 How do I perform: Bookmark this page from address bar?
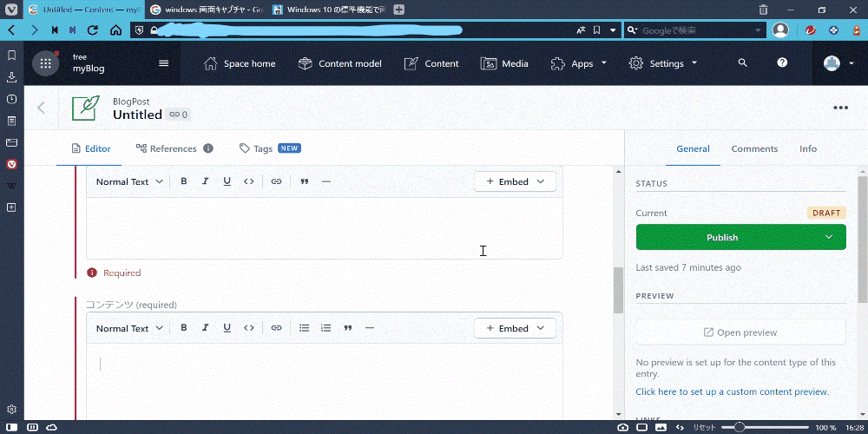tap(597, 30)
